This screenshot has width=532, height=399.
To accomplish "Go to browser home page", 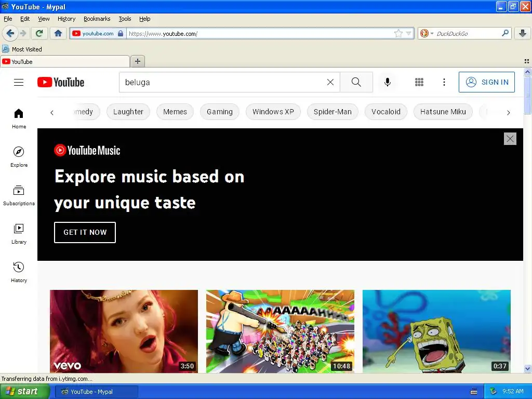I will pyautogui.click(x=58, y=33).
